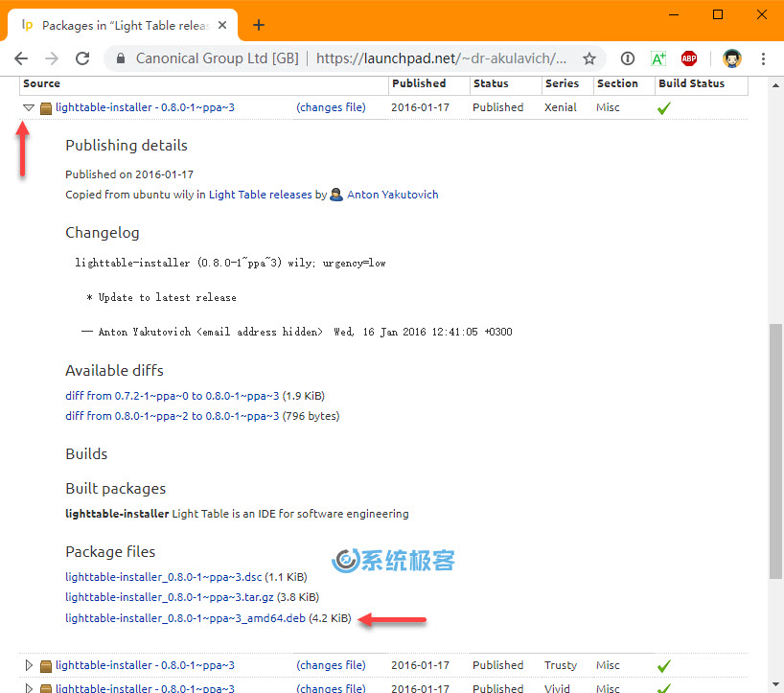Click the green build checkmark for Xenial

click(664, 108)
